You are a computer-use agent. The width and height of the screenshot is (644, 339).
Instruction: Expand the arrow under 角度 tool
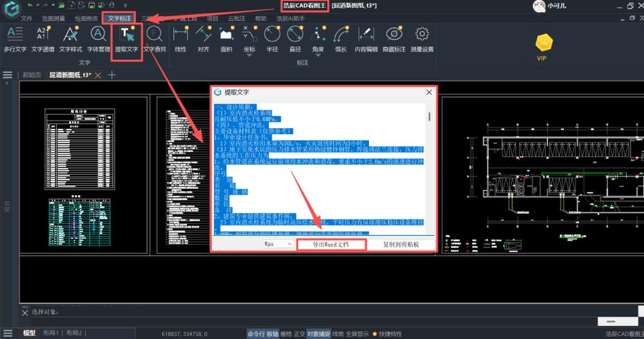tap(318, 56)
